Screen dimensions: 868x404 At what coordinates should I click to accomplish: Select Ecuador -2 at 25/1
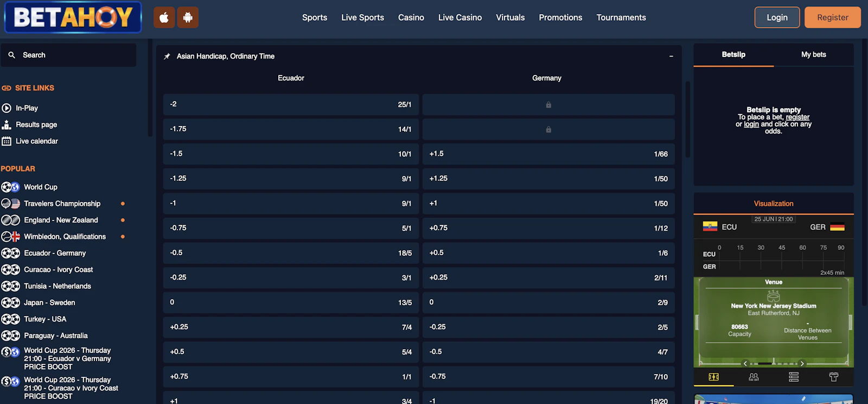click(291, 104)
